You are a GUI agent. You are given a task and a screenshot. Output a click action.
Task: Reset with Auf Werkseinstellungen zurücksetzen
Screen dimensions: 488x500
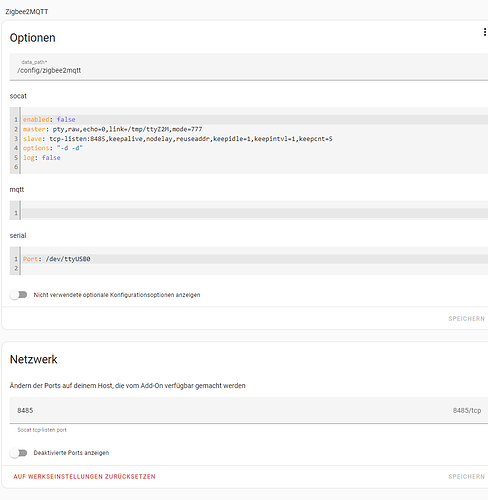(84, 477)
